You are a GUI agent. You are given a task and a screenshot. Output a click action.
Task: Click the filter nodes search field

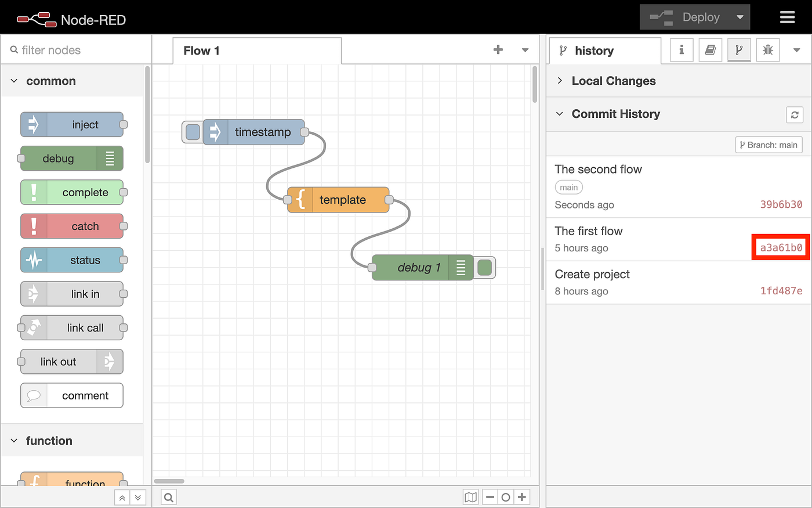click(76, 51)
